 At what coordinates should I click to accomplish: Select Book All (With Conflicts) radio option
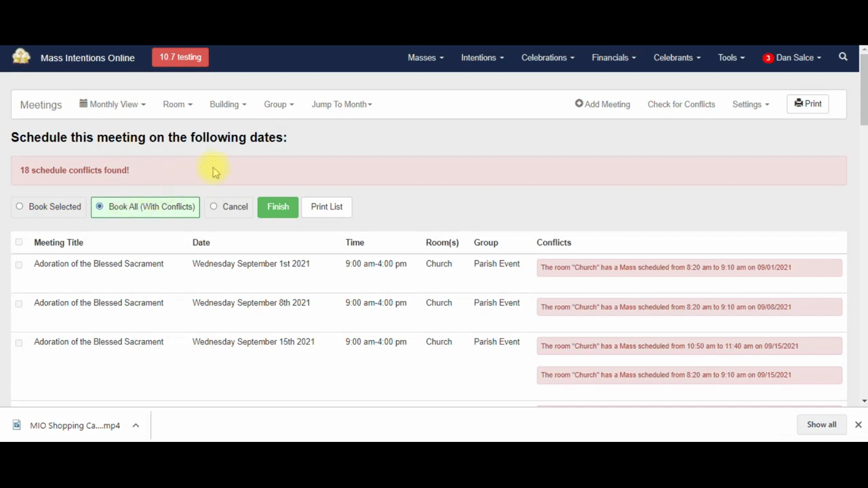(100, 207)
